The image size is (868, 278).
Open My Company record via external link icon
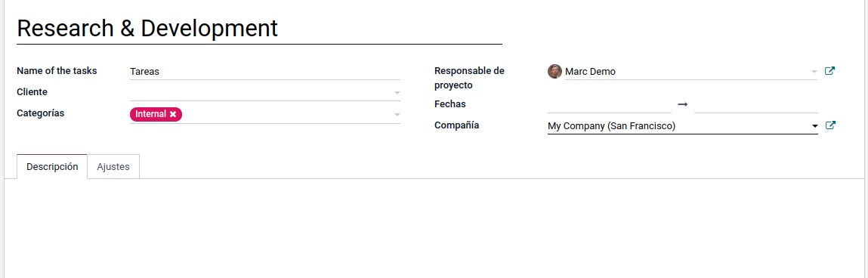829,125
